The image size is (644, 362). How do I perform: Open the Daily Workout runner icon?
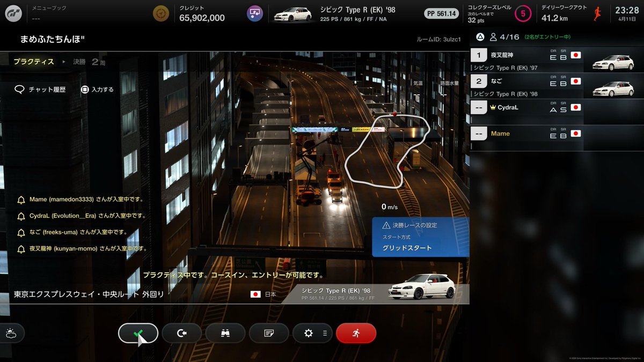click(597, 13)
